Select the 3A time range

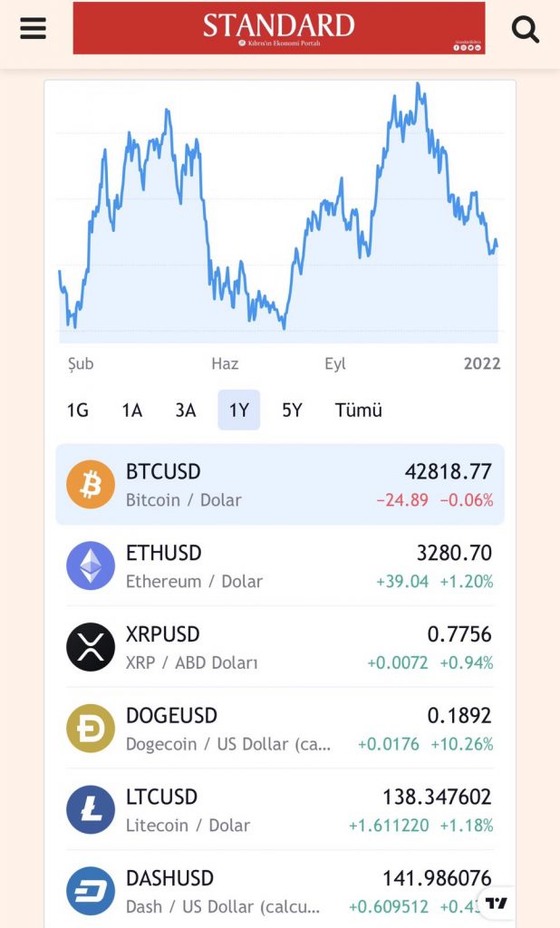point(186,411)
